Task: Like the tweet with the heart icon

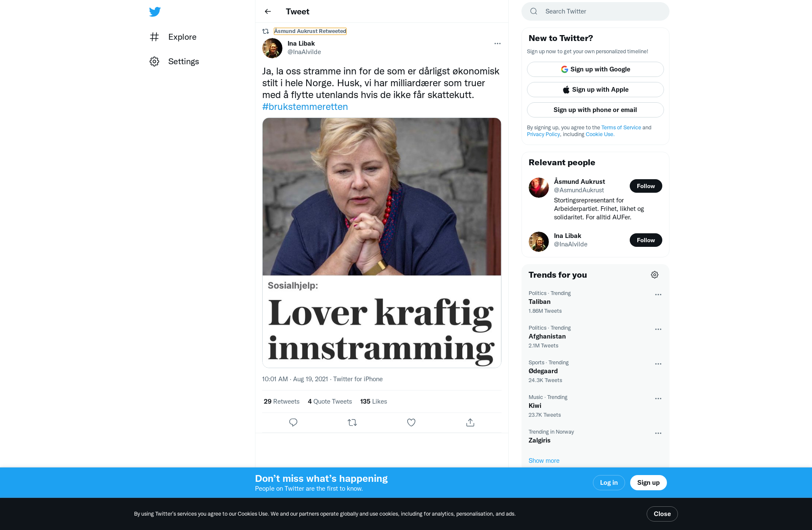Action: 411,422
